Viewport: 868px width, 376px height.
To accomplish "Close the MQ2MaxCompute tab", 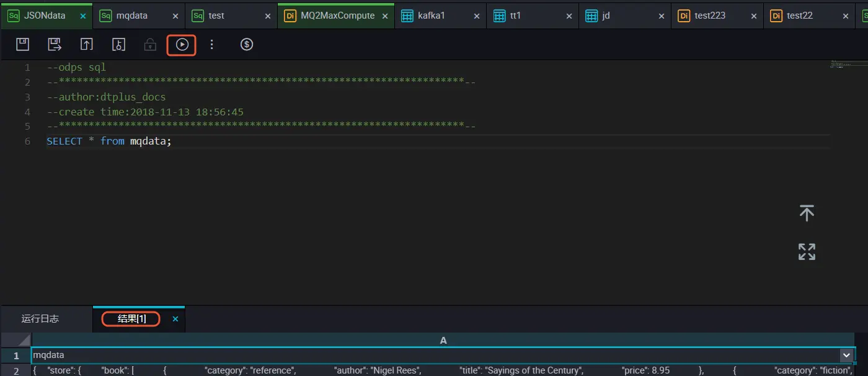I will 384,16.
